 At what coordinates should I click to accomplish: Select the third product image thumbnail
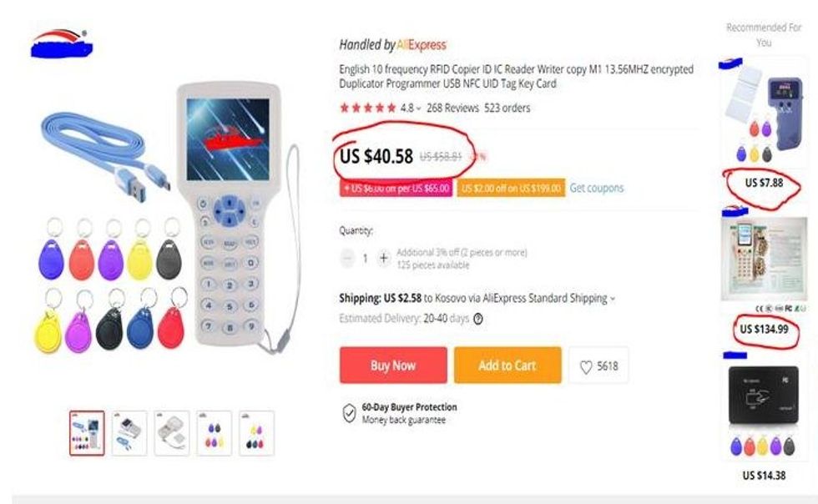coord(172,433)
